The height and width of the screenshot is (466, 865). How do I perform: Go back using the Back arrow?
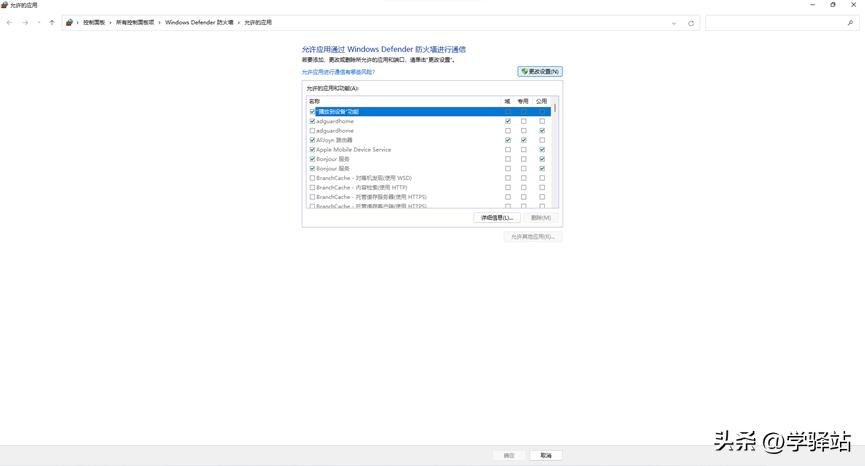[x=9, y=23]
